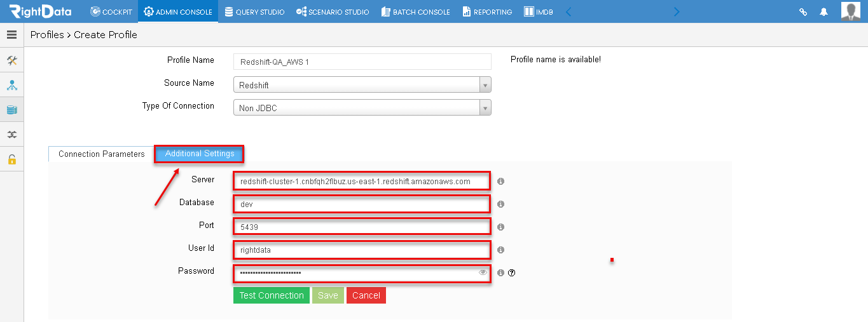This screenshot has height=322, width=868.
Task: Toggle password visibility eye icon
Action: click(483, 272)
